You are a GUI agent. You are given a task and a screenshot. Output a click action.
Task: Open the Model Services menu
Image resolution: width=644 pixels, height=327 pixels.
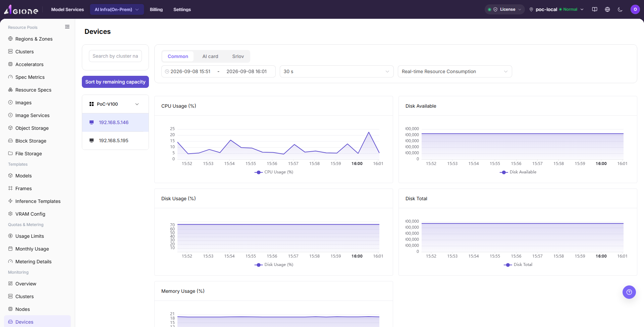coord(67,9)
